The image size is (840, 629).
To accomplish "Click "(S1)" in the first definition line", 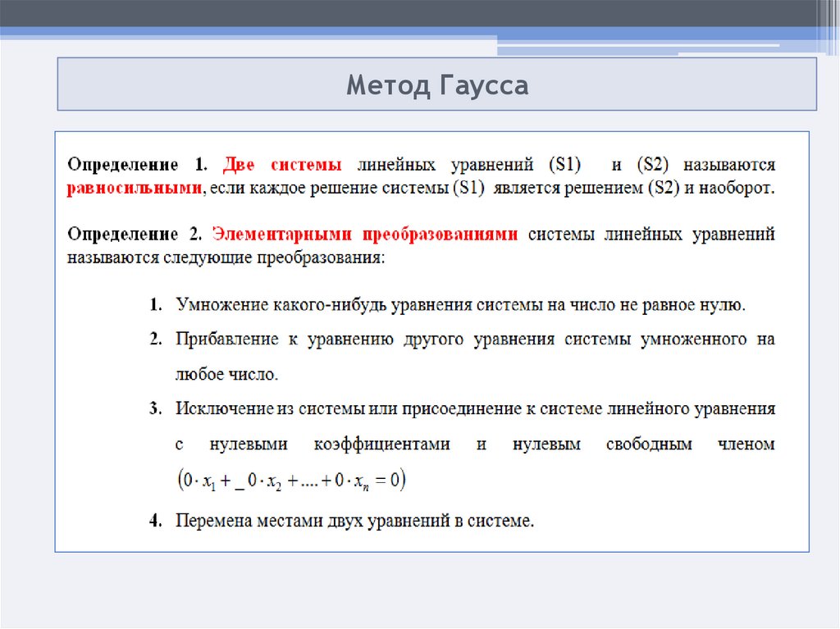I will (564, 164).
